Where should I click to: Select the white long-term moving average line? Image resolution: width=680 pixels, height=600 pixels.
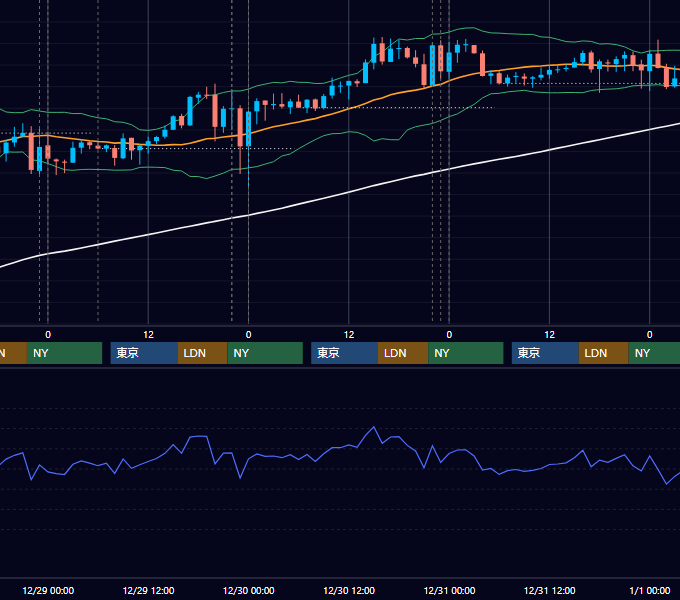(349, 193)
